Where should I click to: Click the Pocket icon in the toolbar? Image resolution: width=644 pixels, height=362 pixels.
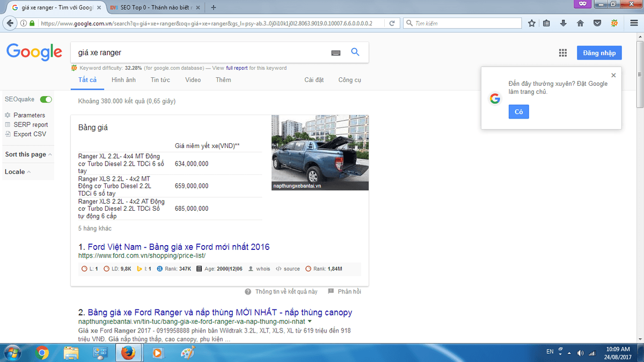pos(597,24)
